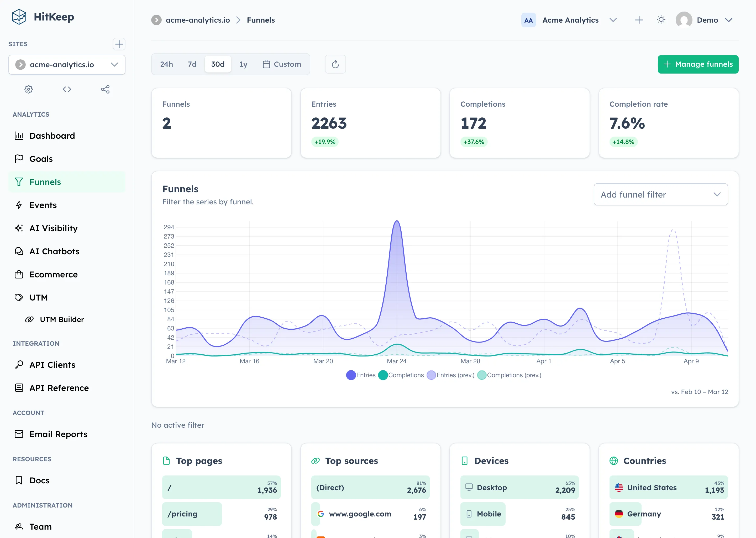Open the Events panel
Image resolution: width=756 pixels, height=538 pixels.
(x=43, y=205)
